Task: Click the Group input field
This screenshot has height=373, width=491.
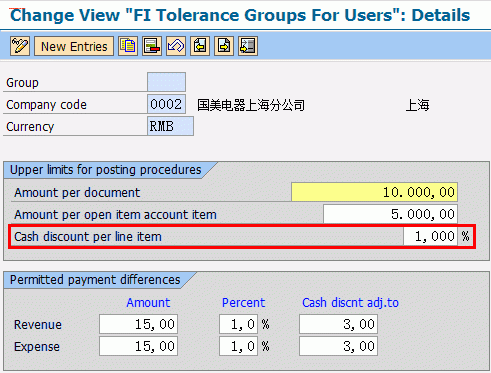Action: (166, 82)
